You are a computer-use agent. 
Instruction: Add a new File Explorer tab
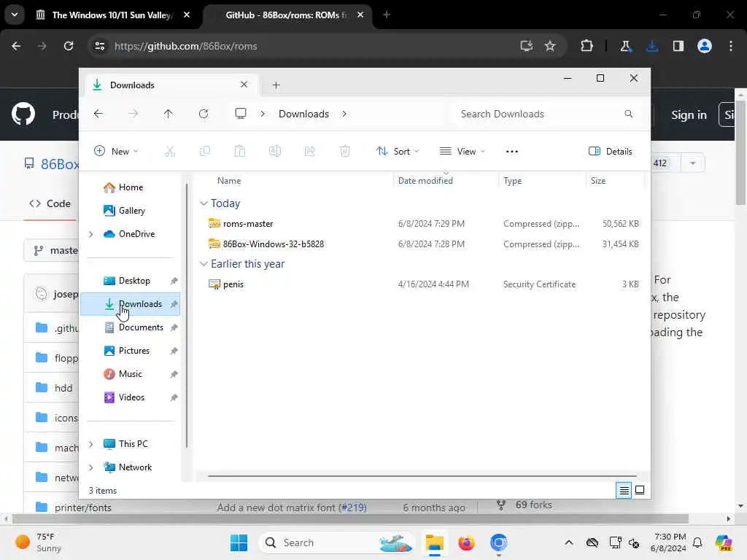click(276, 85)
